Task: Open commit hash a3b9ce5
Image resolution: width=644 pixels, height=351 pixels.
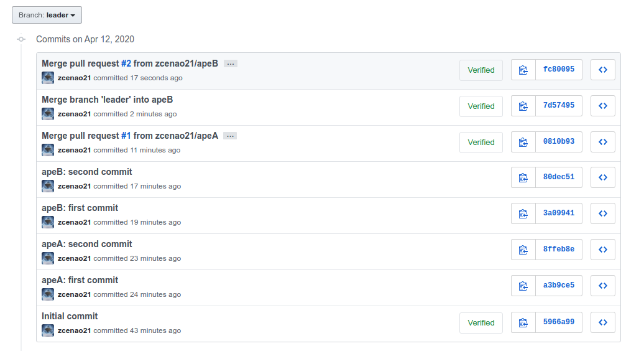Action: tap(559, 286)
